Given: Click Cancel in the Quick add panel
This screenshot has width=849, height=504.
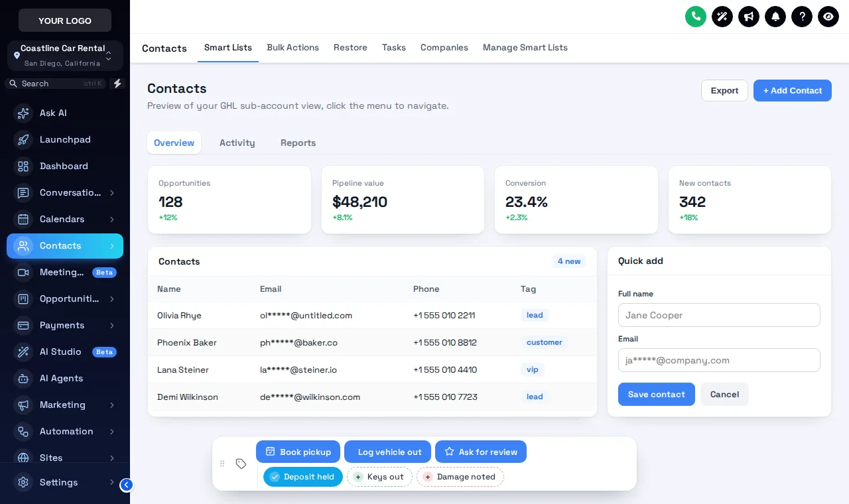Looking at the screenshot, I should click(x=724, y=395).
